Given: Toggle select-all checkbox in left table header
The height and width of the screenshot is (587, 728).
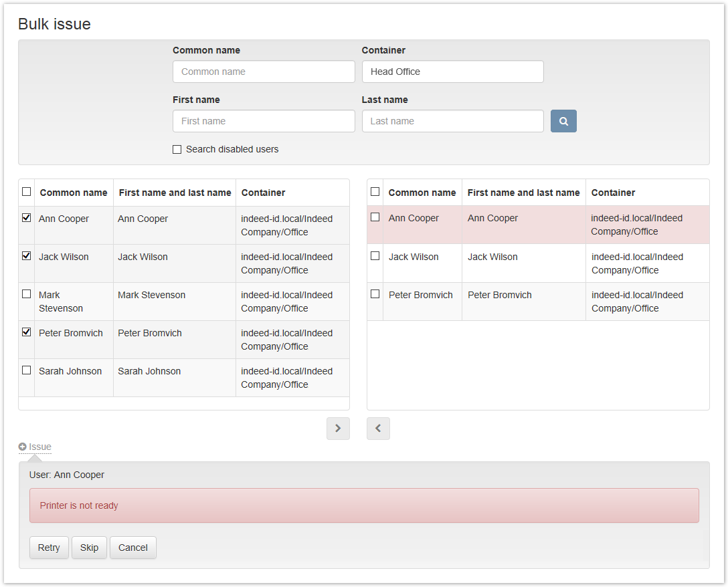Looking at the screenshot, I should 27,192.
